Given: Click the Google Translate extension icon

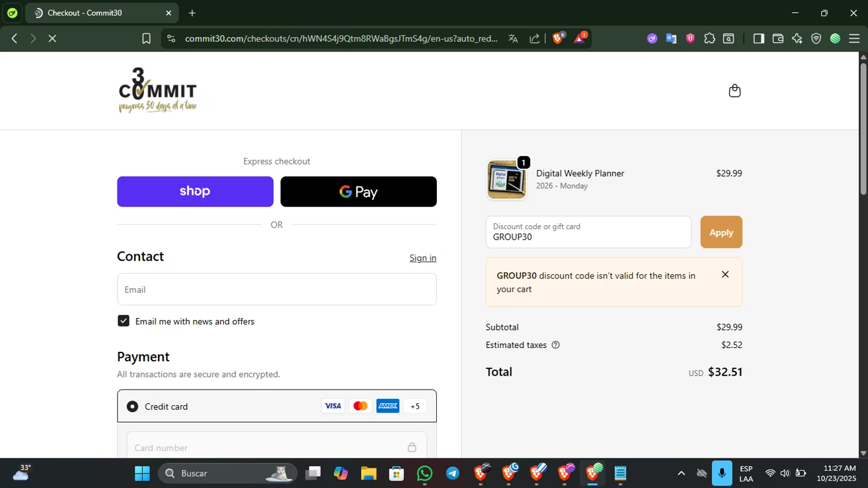Looking at the screenshot, I should coord(671,38).
